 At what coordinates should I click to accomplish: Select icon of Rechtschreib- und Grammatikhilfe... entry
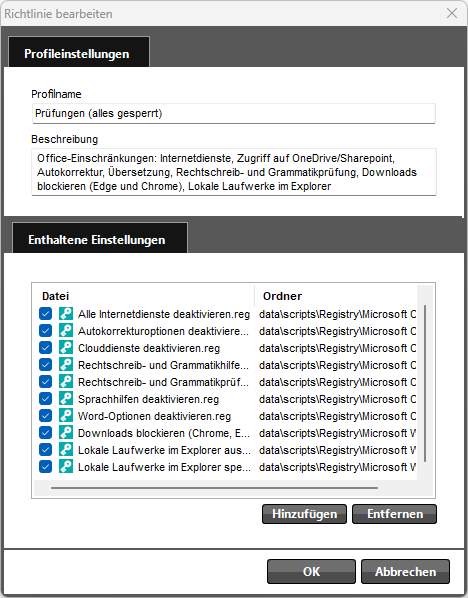pos(66,365)
